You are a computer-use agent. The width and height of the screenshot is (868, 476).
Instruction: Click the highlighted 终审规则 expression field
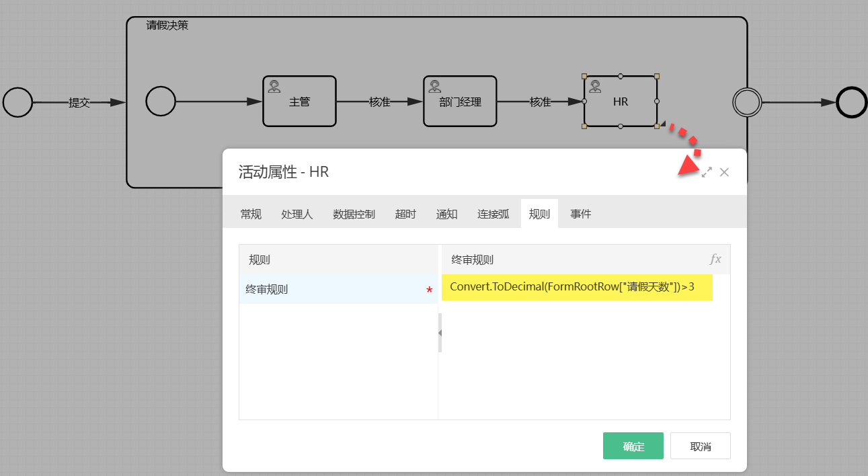pos(576,287)
